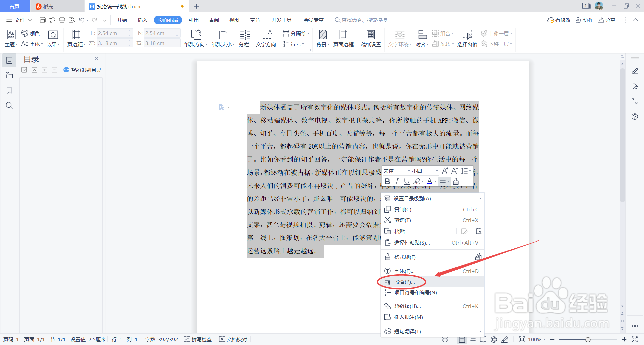The height and width of the screenshot is (345, 644).
Task: Switch to the 开始 ribbon tab
Action: click(x=122, y=20)
